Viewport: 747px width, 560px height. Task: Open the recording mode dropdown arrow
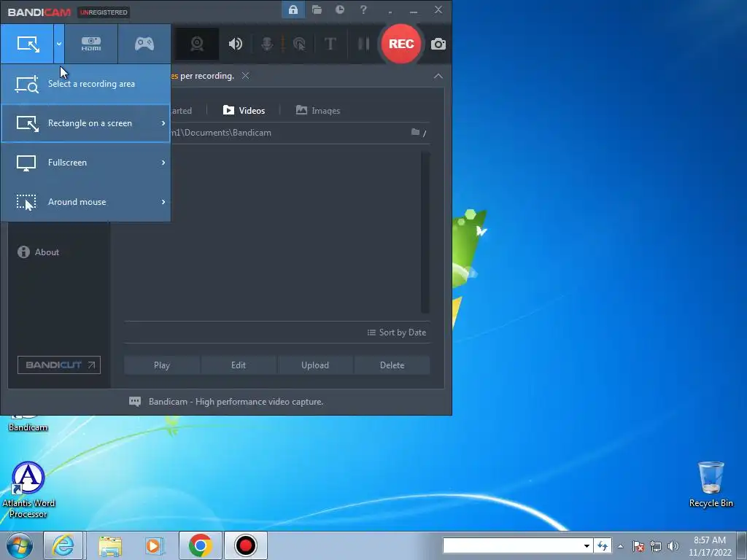[58, 44]
